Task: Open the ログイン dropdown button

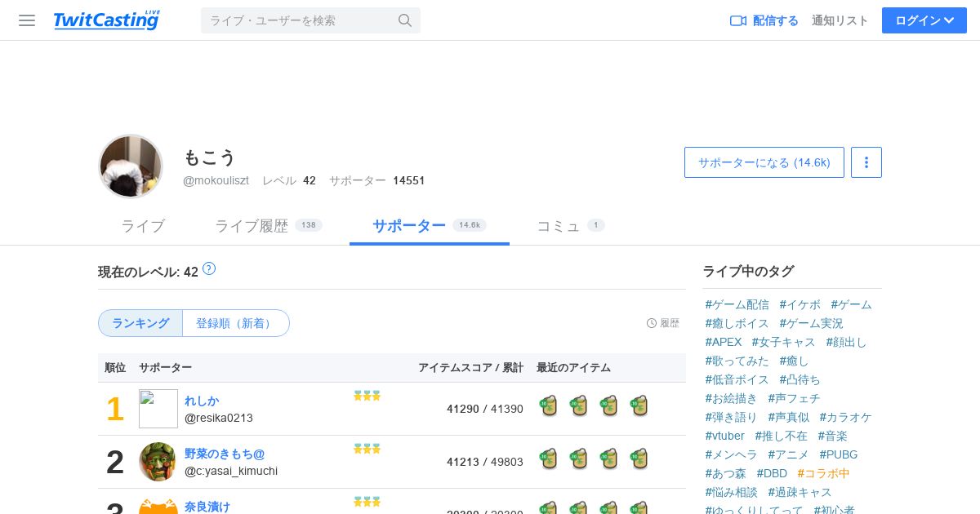Action: [x=924, y=20]
